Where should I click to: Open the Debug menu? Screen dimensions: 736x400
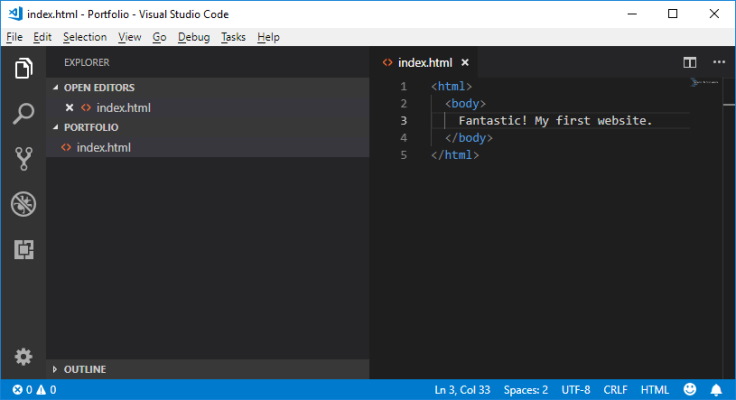pos(194,37)
